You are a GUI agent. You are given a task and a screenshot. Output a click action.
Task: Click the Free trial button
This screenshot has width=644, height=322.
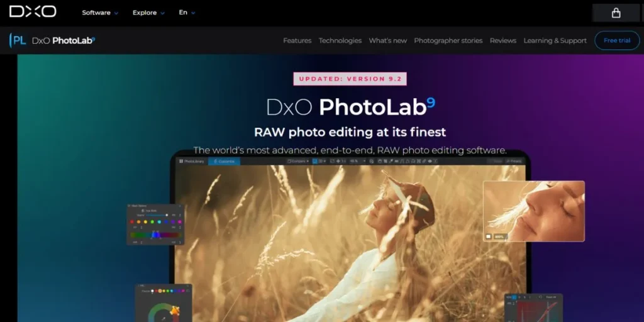pyautogui.click(x=617, y=40)
